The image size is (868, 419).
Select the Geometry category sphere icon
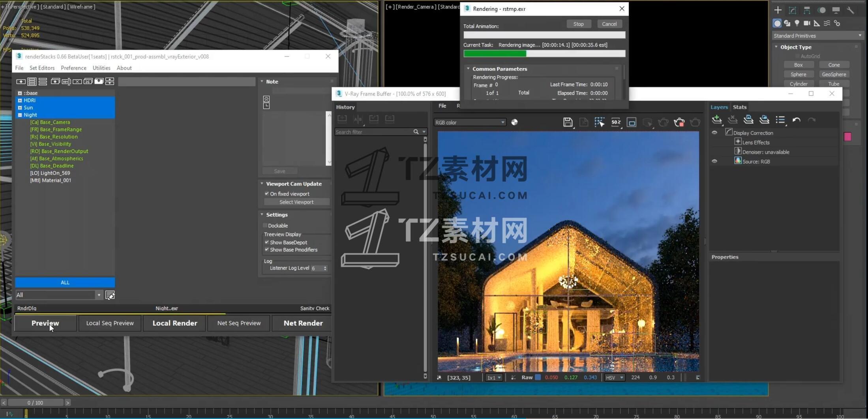coord(777,23)
